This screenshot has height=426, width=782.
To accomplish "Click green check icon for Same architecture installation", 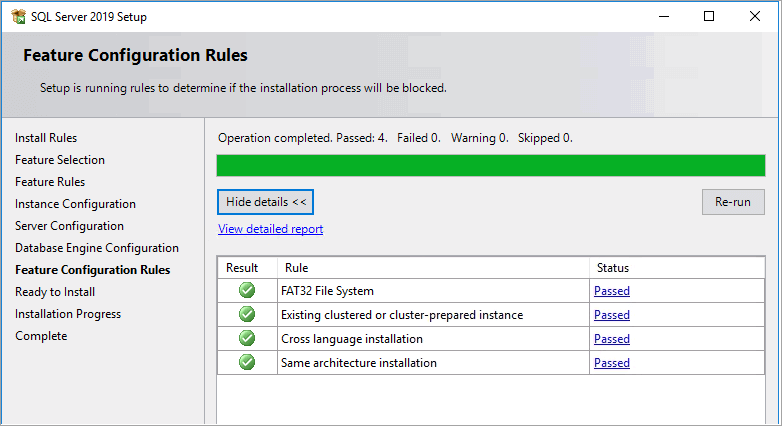I will pos(247,362).
